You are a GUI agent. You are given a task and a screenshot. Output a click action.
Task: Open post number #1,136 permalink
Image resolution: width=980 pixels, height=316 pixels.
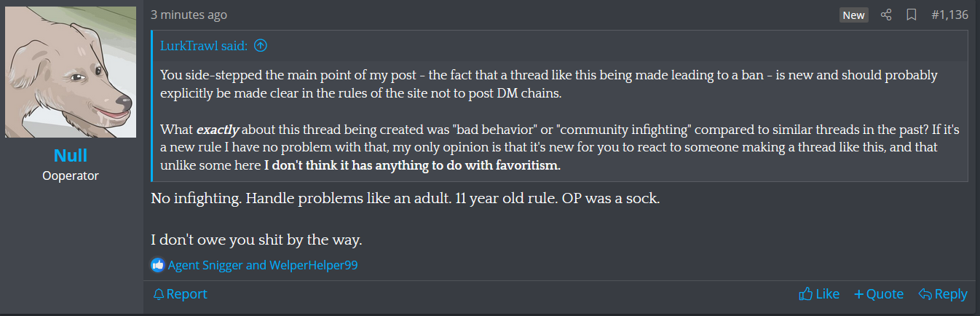pyautogui.click(x=949, y=15)
